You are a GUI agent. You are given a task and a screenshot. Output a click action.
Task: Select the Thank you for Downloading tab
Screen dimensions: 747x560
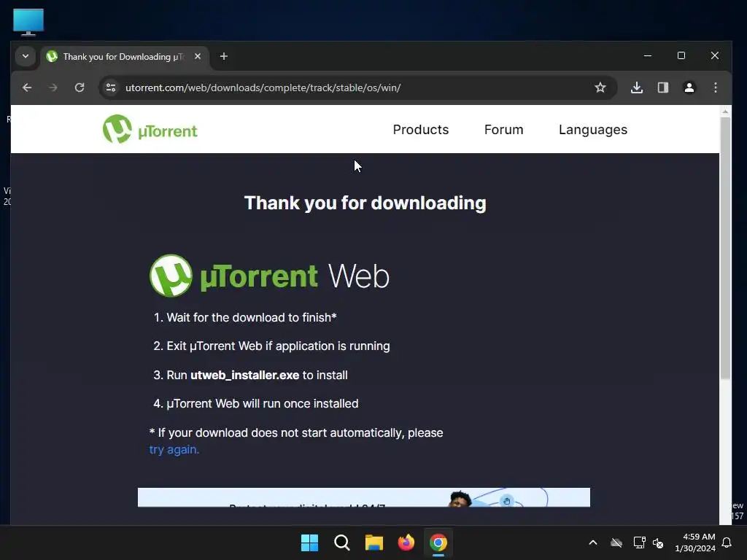[x=125, y=57]
